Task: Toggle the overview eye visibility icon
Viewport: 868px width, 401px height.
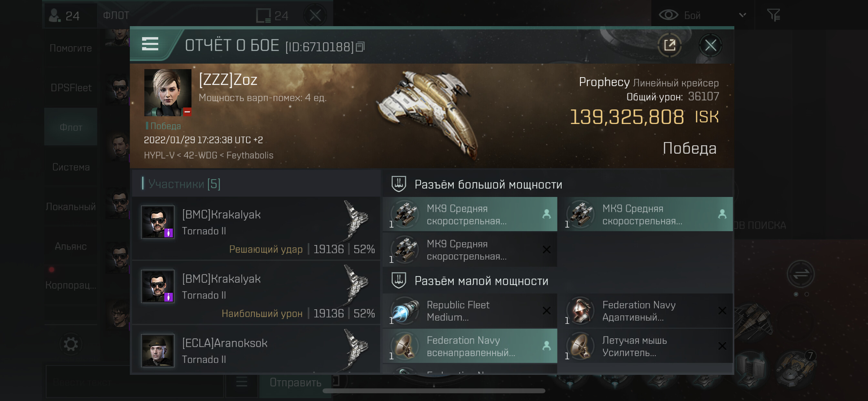Action: (668, 15)
